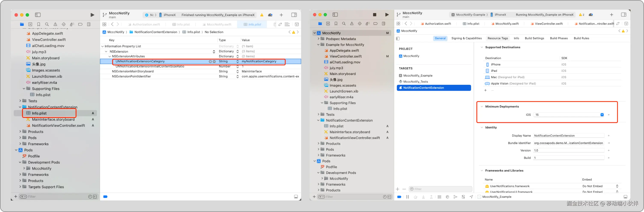Image resolution: width=644 pixels, height=212 pixels.
Task: Open Library plus button in right window
Action: pyautogui.click(x=612, y=15)
